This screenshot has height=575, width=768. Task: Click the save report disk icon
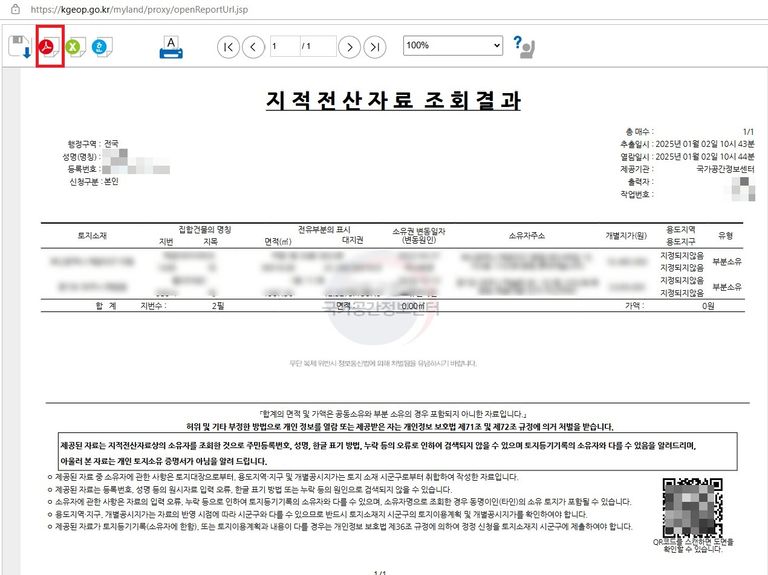[19, 47]
